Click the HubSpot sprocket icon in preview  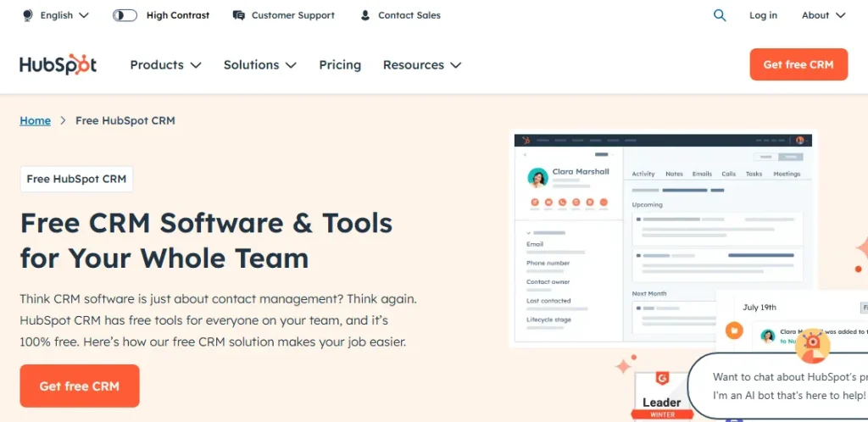[x=526, y=141]
